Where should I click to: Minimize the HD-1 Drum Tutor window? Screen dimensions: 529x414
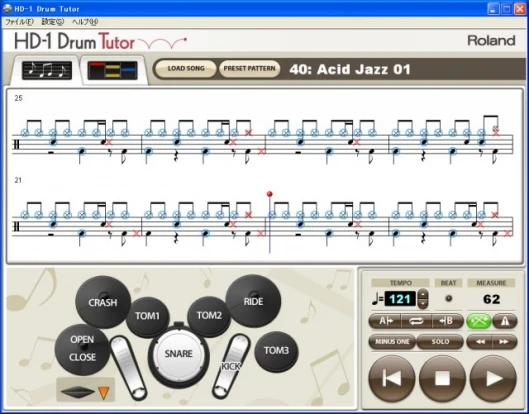coord(494,8)
